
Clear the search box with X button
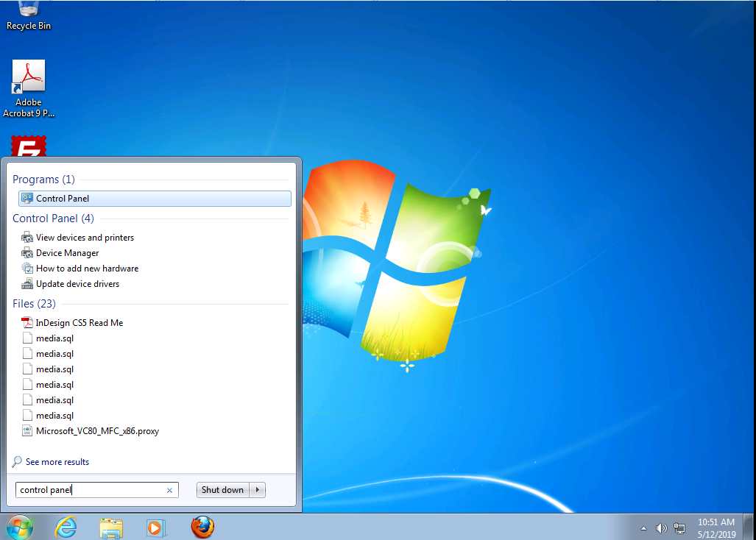tap(169, 490)
